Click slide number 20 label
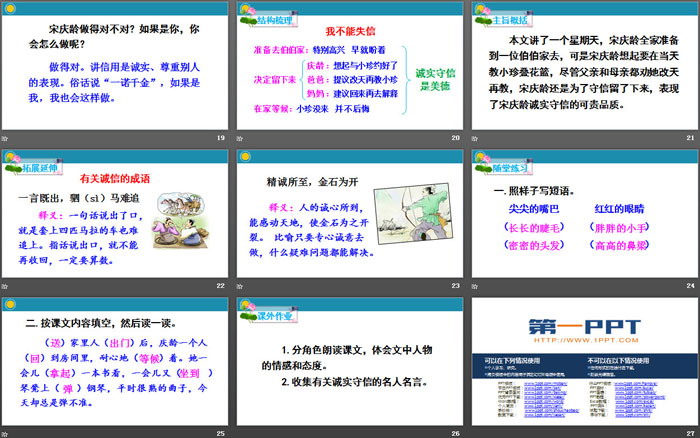 [455, 138]
